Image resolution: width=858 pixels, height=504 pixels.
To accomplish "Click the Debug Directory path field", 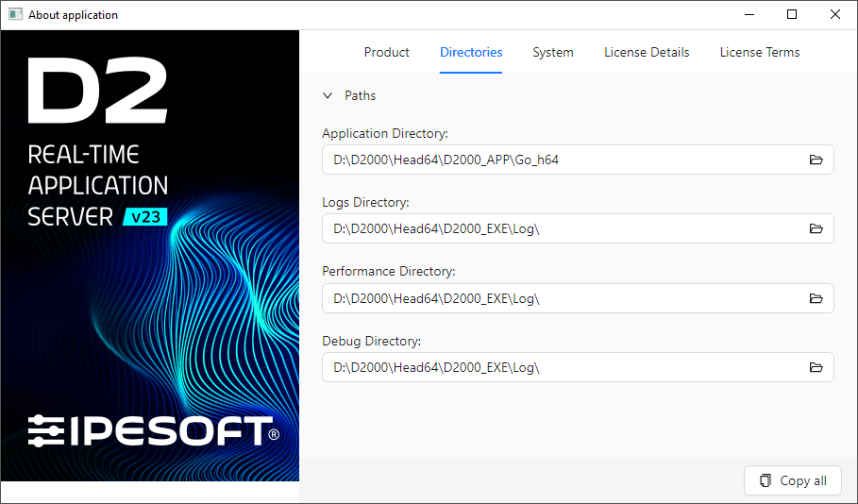I will point(557,367).
